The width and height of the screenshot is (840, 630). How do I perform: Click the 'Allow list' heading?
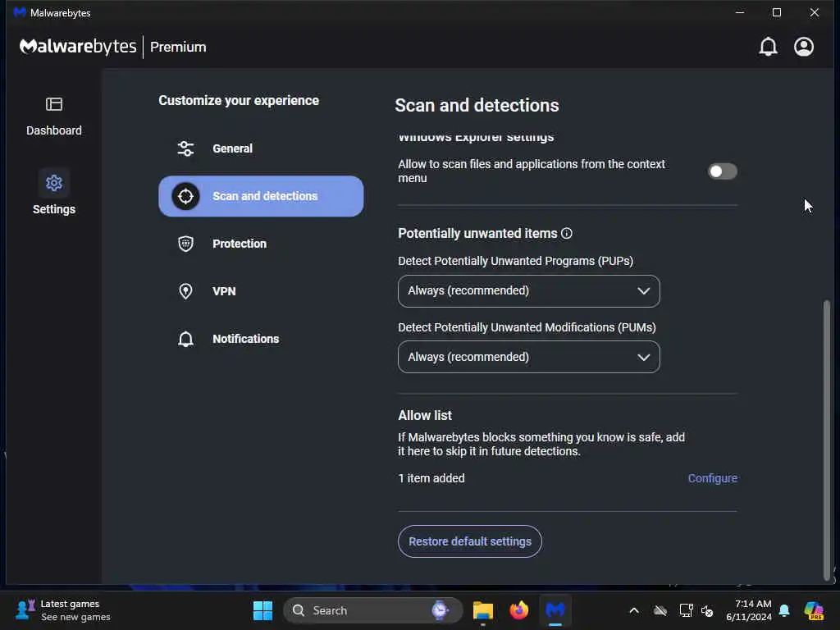[425, 416]
